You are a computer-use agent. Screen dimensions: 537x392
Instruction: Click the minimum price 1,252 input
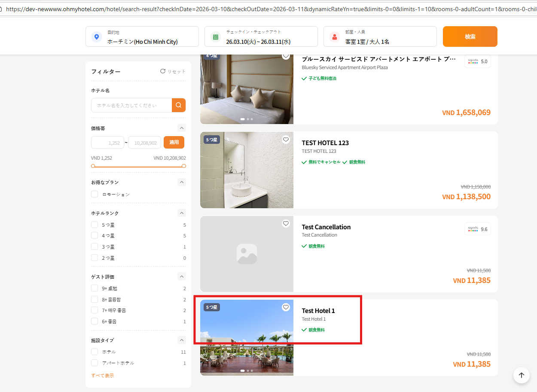107,143
